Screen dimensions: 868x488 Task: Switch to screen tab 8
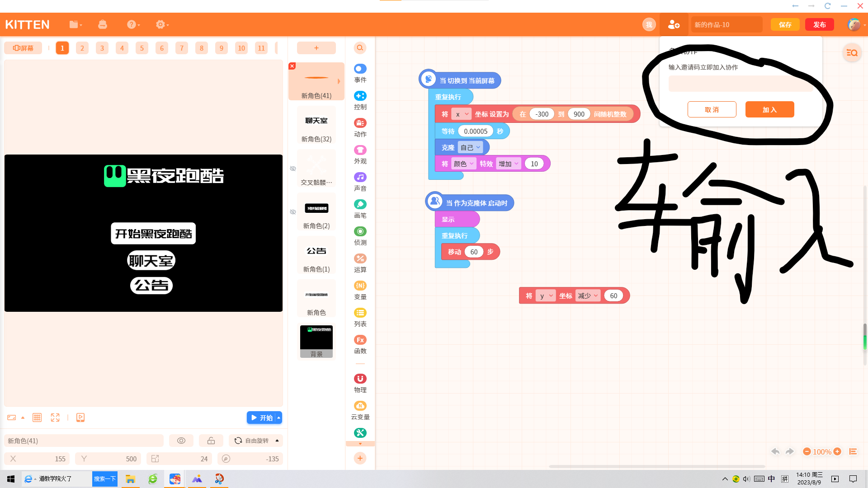202,48
